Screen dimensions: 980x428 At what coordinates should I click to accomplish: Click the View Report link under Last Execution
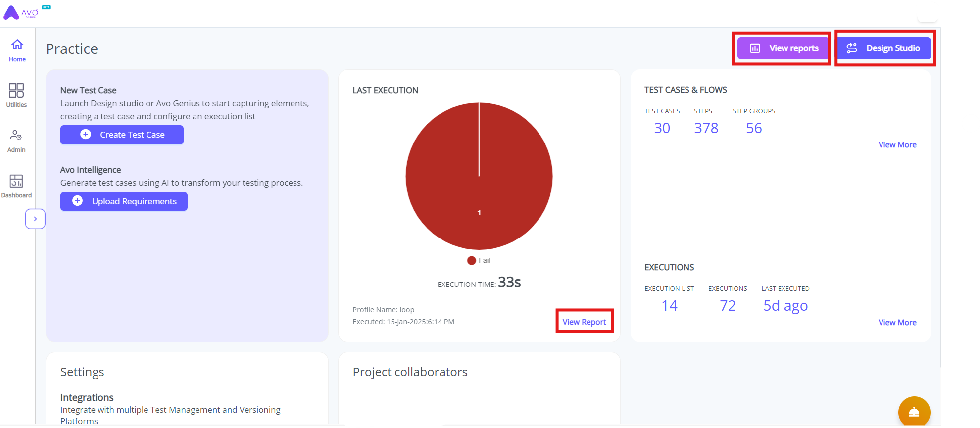tap(584, 322)
